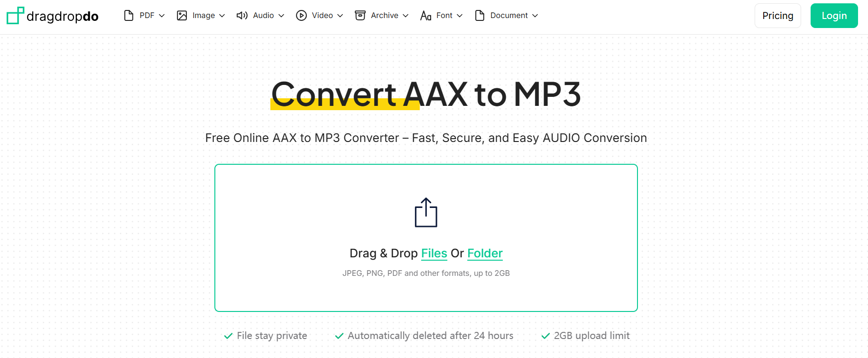Select the Archive box icon
This screenshot has height=358, width=868.
(x=360, y=15)
